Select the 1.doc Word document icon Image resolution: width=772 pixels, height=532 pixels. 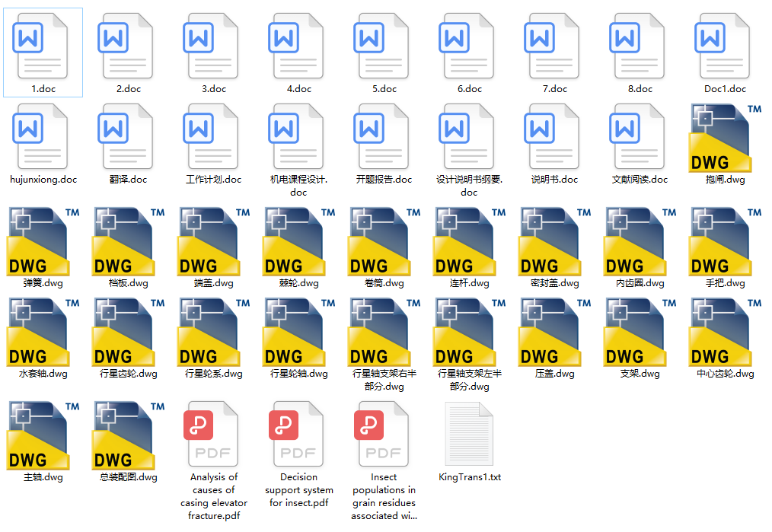pos(43,46)
